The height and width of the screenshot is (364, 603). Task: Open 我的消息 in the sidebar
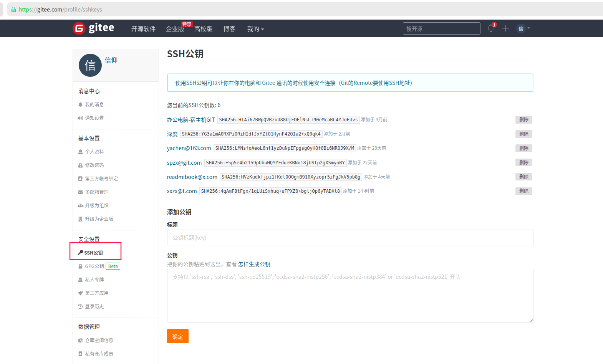tap(94, 104)
